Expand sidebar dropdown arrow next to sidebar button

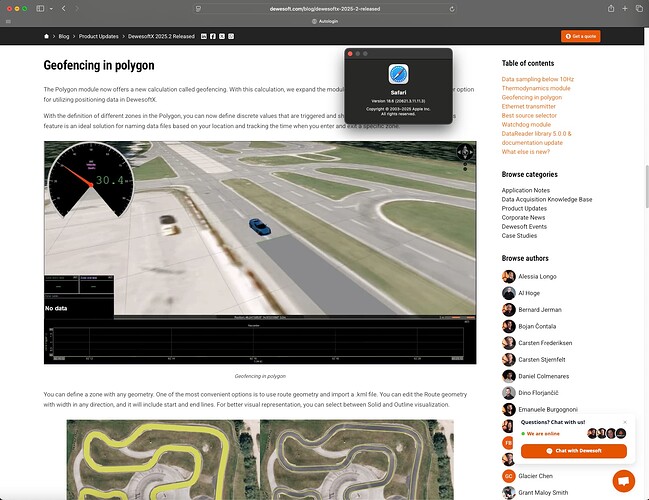click(x=52, y=8)
